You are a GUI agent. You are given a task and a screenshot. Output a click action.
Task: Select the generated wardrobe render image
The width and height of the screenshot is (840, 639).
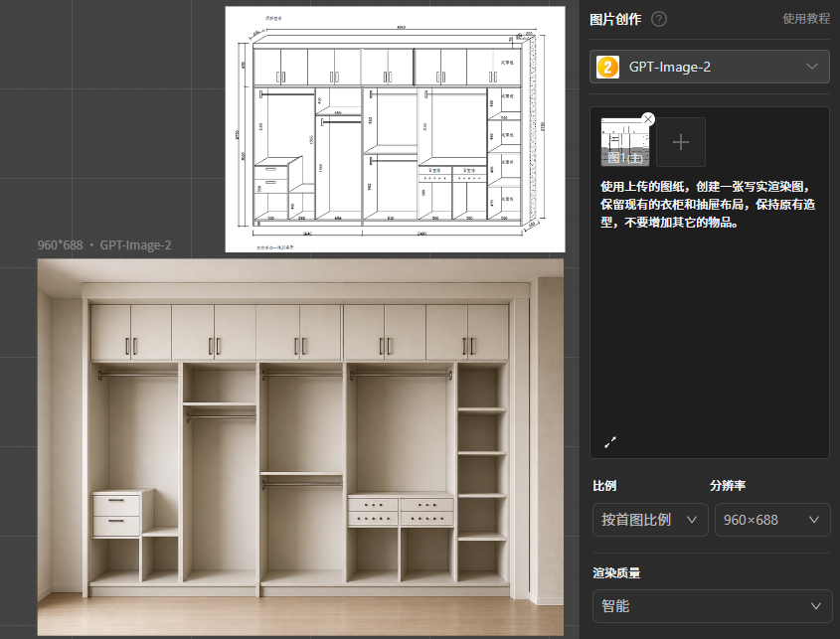(x=300, y=447)
